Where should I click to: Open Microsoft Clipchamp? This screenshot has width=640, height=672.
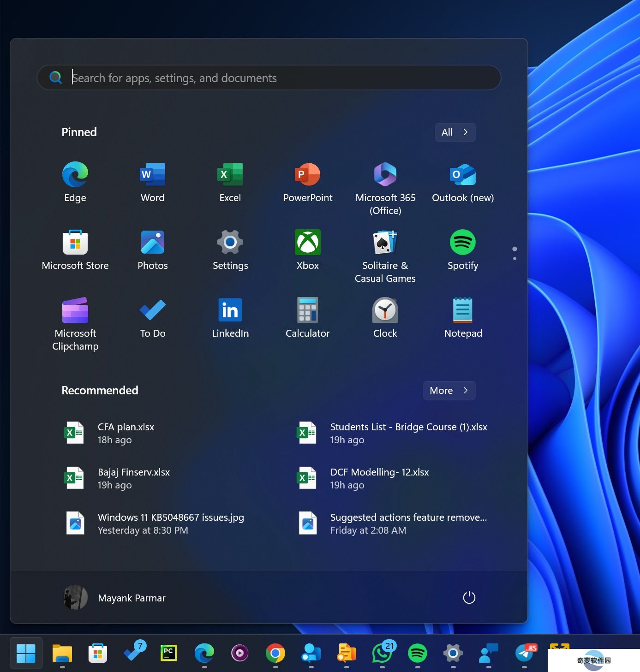(75, 324)
